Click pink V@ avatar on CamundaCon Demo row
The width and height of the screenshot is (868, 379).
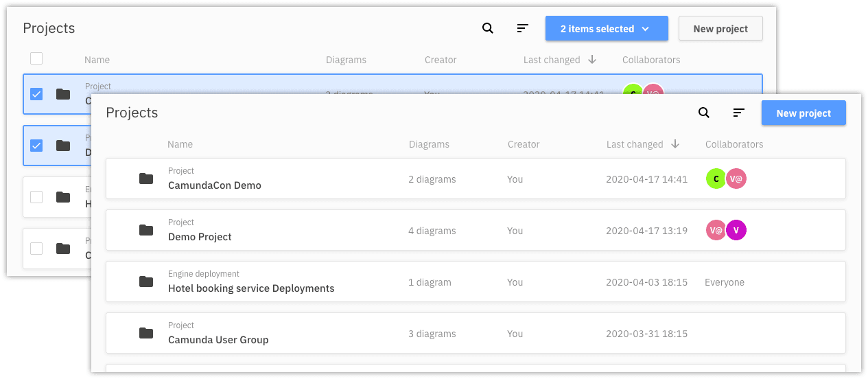click(736, 179)
